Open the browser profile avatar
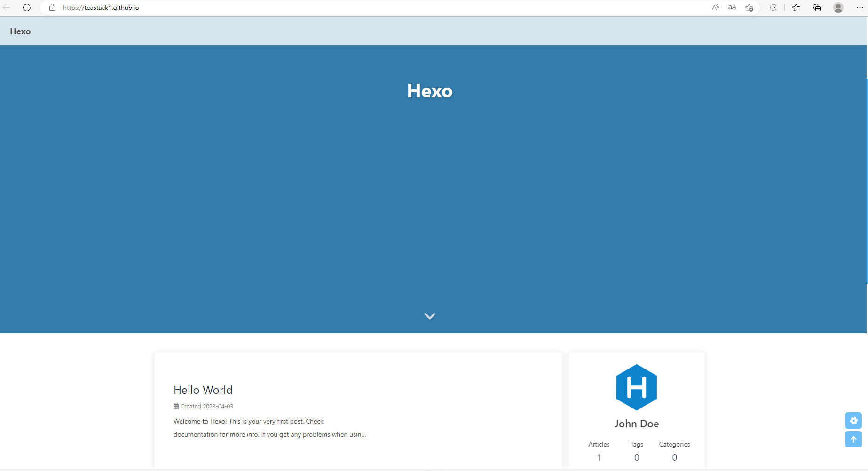 coord(838,8)
